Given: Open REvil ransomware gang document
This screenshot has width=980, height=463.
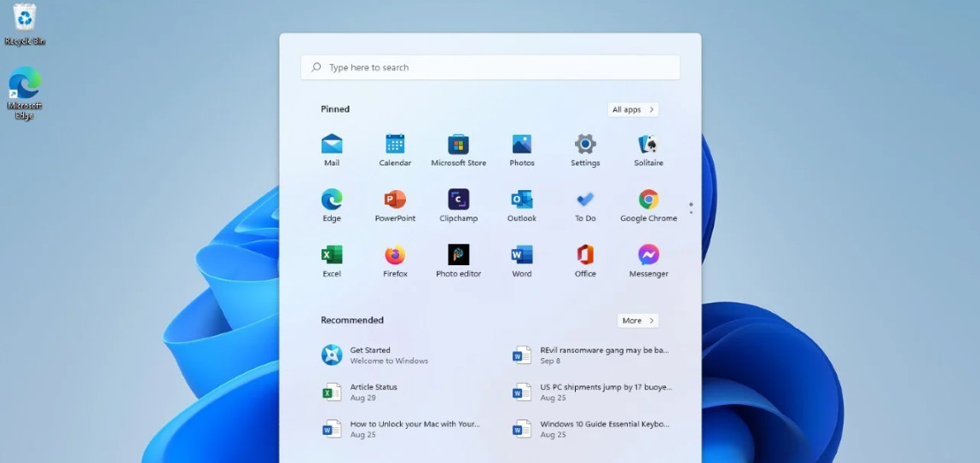Looking at the screenshot, I should click(591, 355).
